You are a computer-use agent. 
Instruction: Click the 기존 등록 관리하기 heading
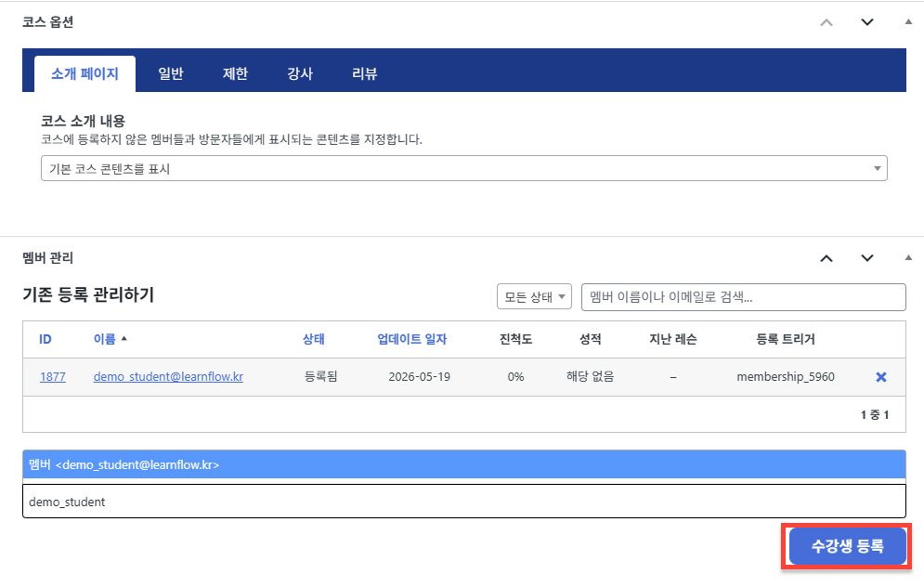88,294
